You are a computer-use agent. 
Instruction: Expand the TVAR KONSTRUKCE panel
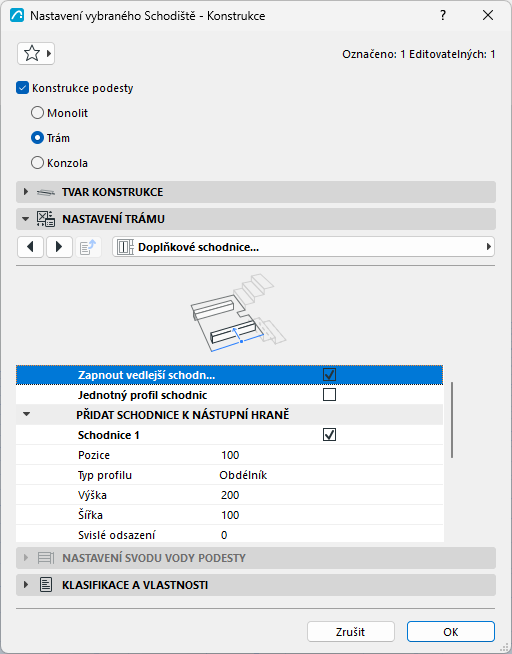coord(26,192)
